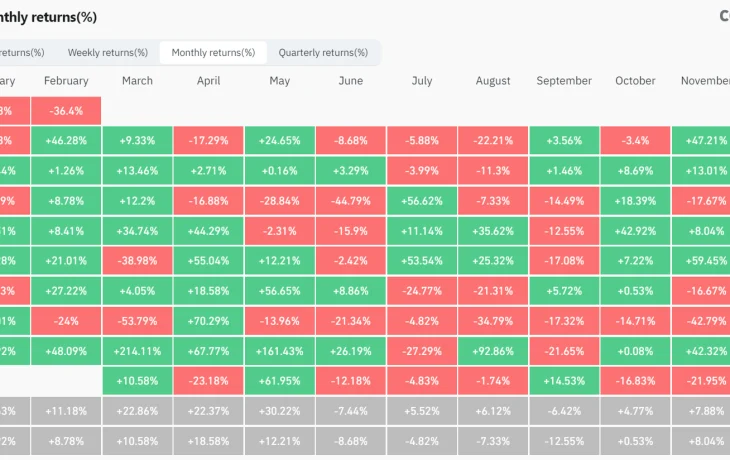Click the +61.95% May cell
730x460 pixels.
coord(280,381)
